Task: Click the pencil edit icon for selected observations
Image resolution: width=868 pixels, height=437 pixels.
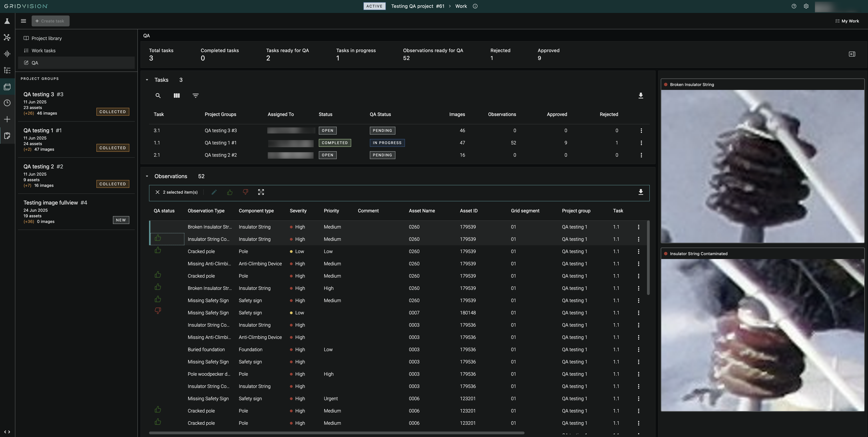Action: (214, 192)
